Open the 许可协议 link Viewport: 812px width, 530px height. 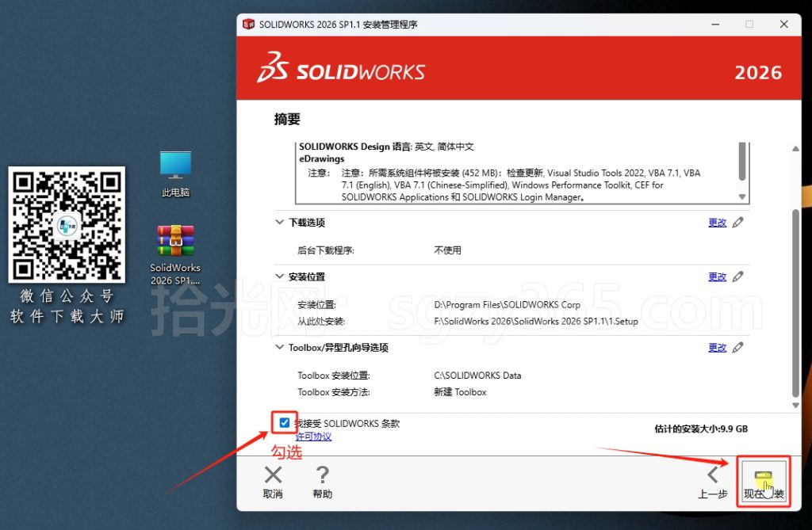click(313, 436)
